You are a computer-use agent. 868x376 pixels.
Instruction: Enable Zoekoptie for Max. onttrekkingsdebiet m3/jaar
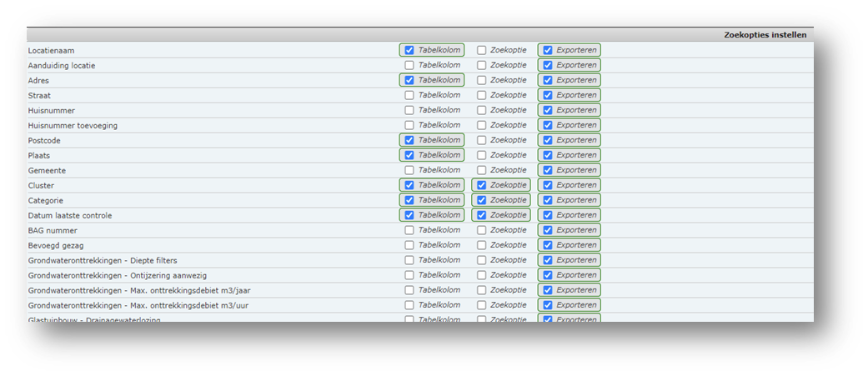tap(481, 290)
